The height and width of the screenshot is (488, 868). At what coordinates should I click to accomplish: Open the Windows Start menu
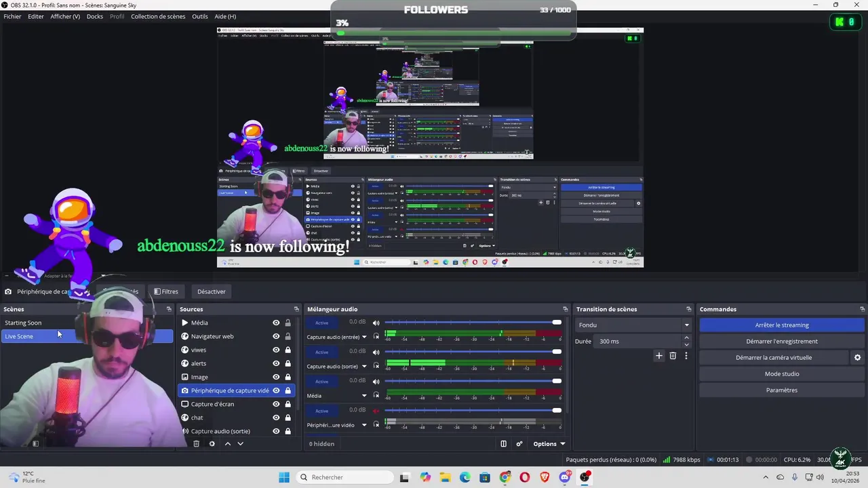pos(284,477)
